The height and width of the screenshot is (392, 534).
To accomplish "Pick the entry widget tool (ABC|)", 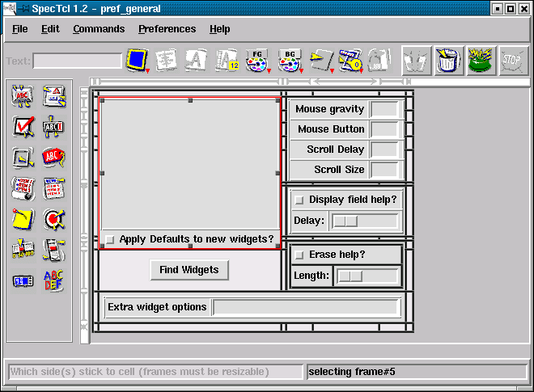I will tap(53, 127).
